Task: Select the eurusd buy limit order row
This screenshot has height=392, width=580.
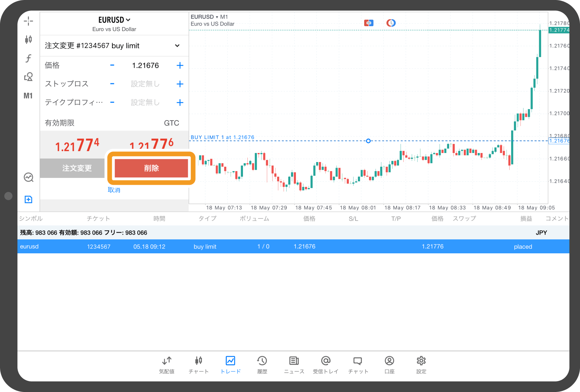Action: (x=293, y=246)
